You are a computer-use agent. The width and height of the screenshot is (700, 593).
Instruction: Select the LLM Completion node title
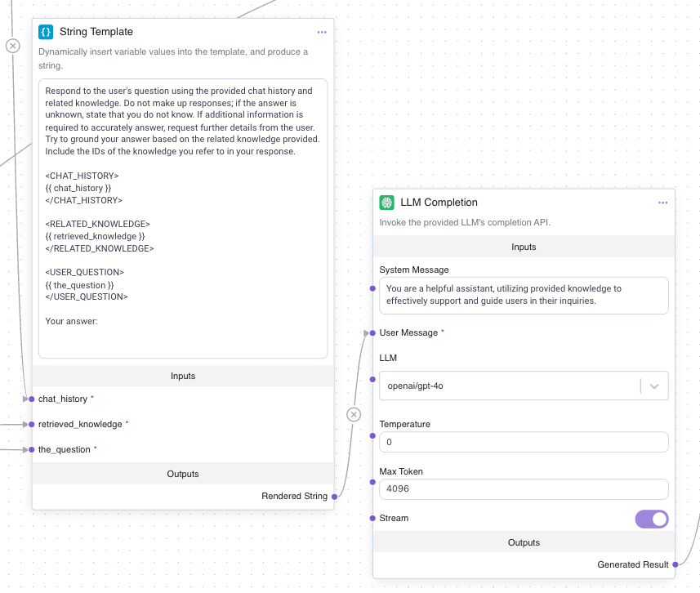pos(439,203)
